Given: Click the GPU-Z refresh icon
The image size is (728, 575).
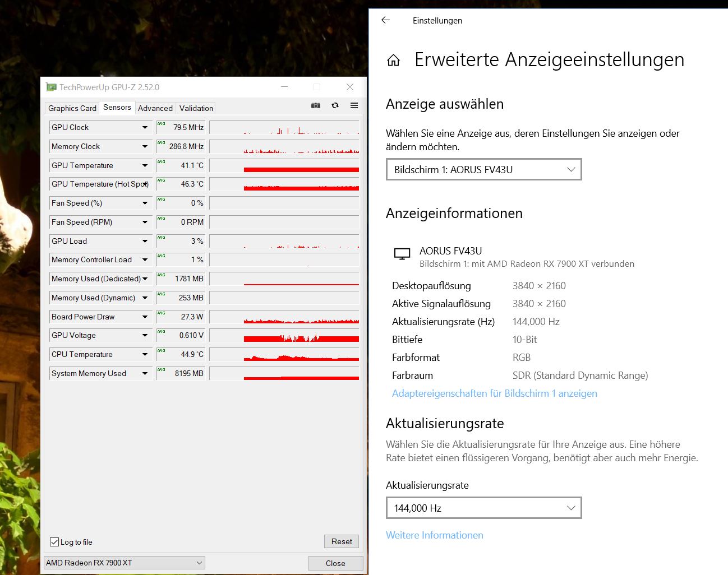Looking at the screenshot, I should (x=335, y=105).
